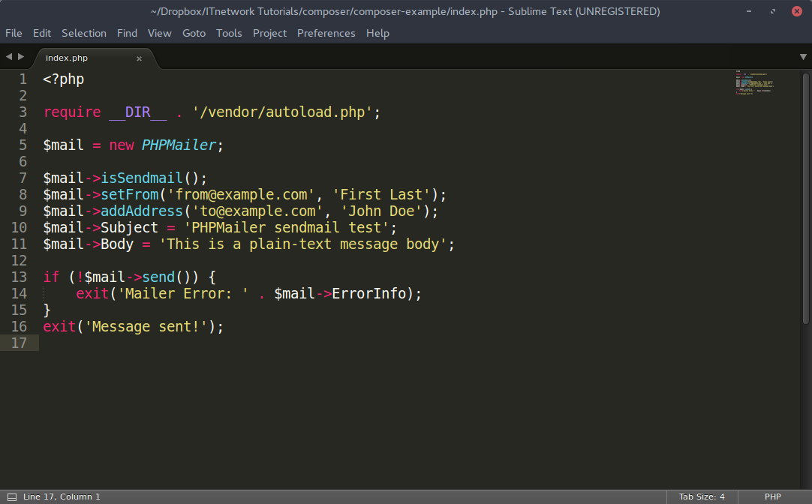Viewport: 812px width, 504px height.
Task: Open the Edit menu
Action: coord(42,33)
